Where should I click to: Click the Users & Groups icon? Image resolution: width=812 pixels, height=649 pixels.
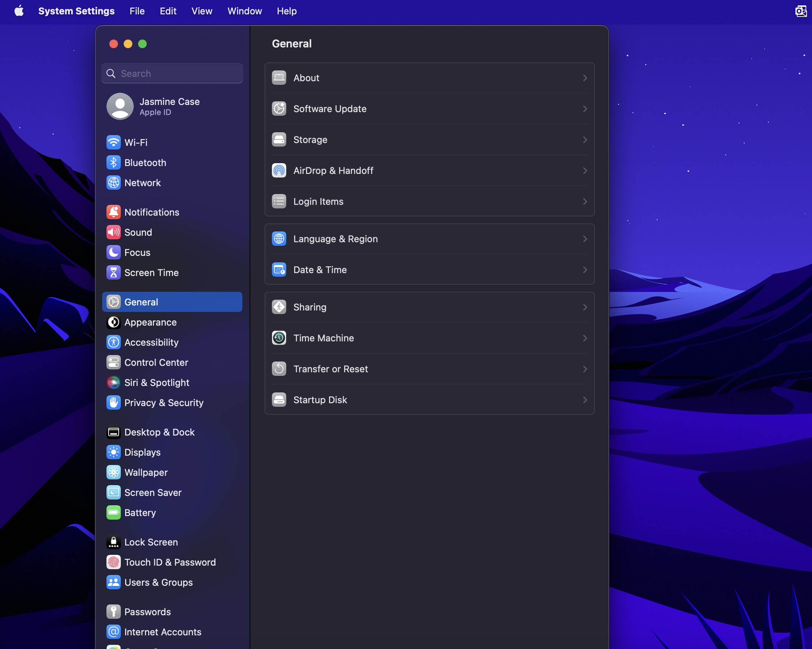click(x=113, y=583)
